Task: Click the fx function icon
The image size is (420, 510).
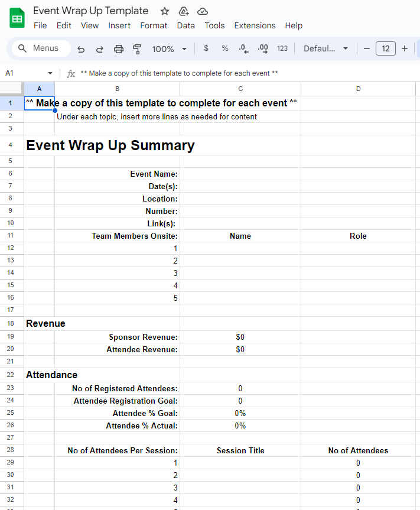Action: (71, 73)
